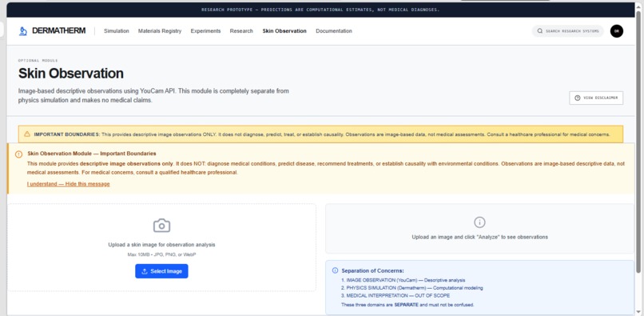Viewport: 644px width, 316px height.
Task: Click the search magnifier icon
Action: coord(539,31)
